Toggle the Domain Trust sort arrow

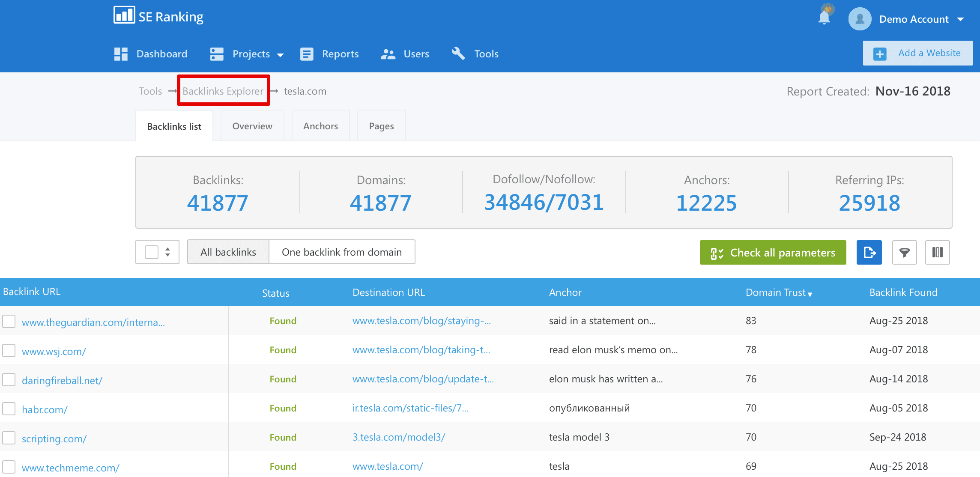pos(810,294)
